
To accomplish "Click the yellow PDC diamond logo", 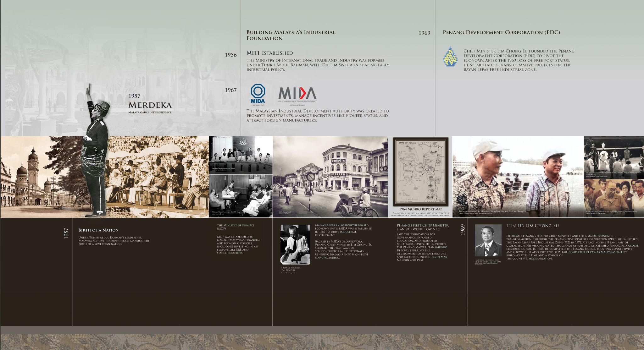I will (450, 57).
